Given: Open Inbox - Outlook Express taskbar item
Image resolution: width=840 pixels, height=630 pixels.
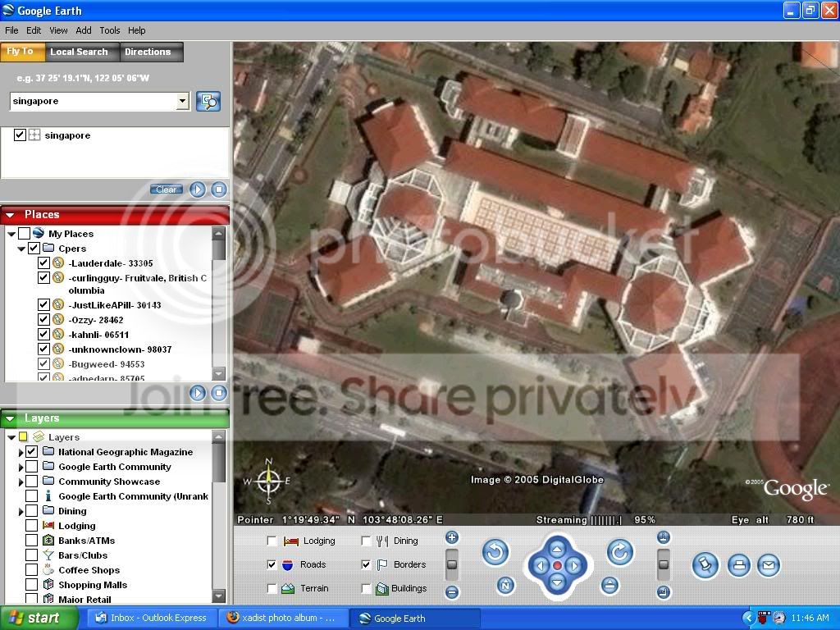Looking at the screenshot, I should (x=152, y=618).
